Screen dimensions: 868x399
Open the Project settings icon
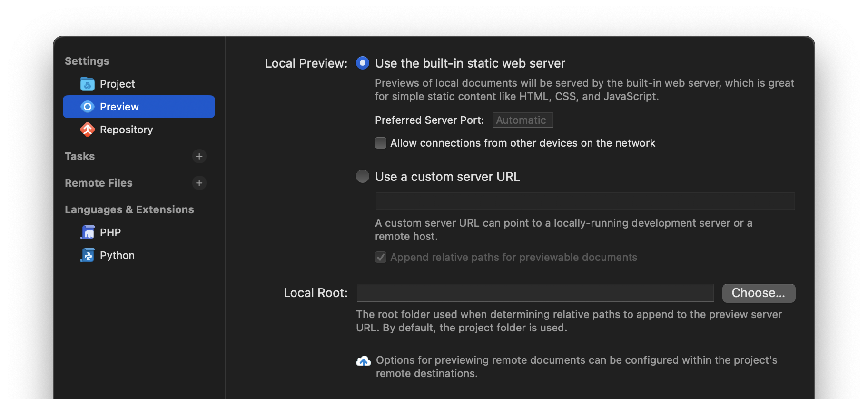tap(88, 84)
